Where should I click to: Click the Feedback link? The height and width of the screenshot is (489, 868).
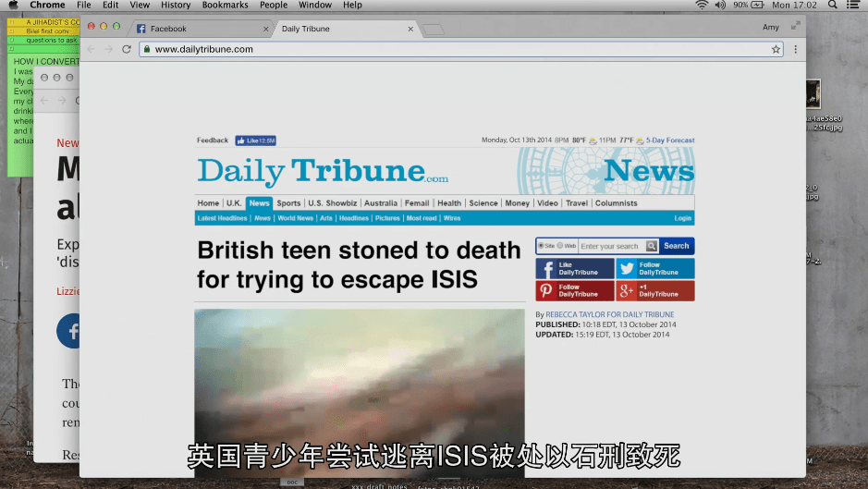(212, 141)
